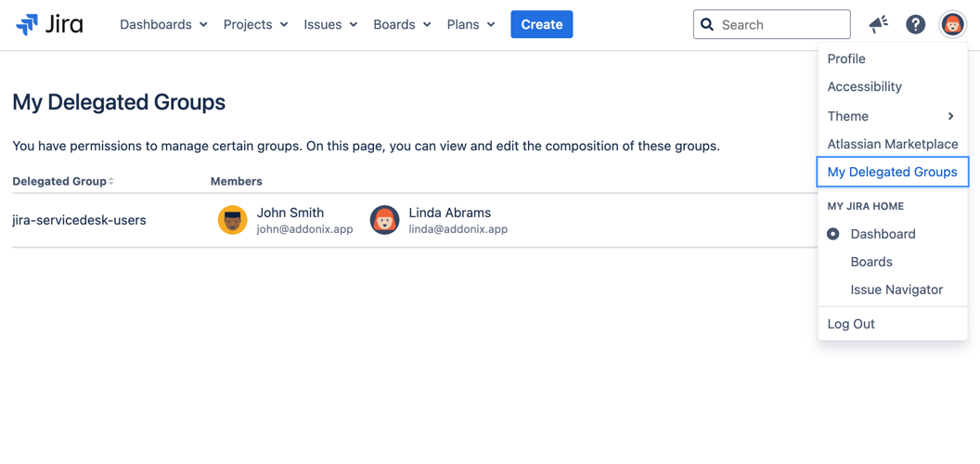
Task: Sort by Delegated Group column arrows
Action: click(111, 181)
